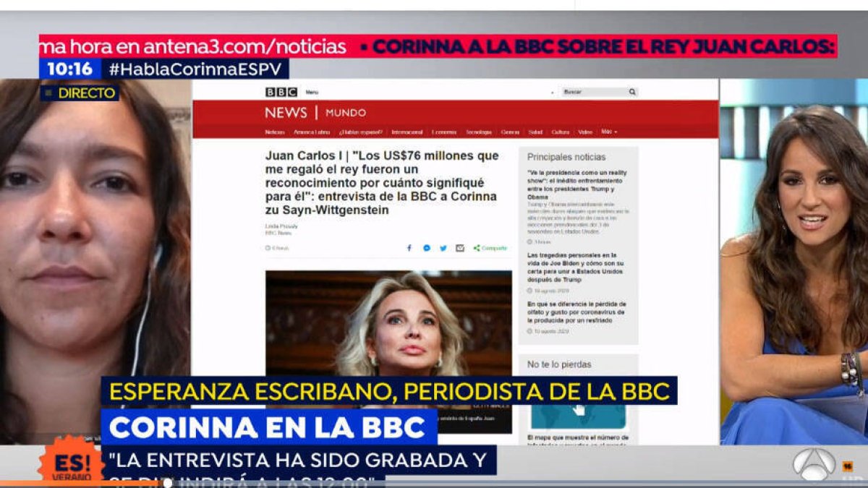Open the Tecnología nav tab

coord(479,132)
